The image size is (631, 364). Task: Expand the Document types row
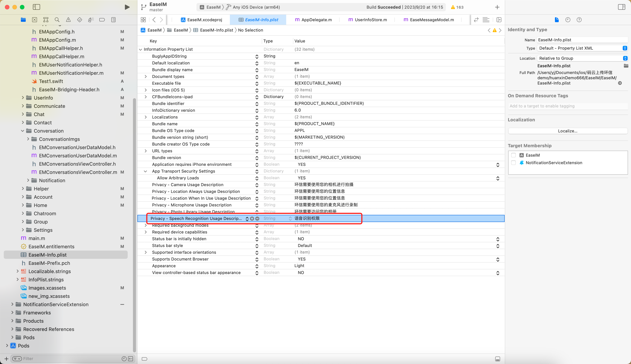point(145,76)
